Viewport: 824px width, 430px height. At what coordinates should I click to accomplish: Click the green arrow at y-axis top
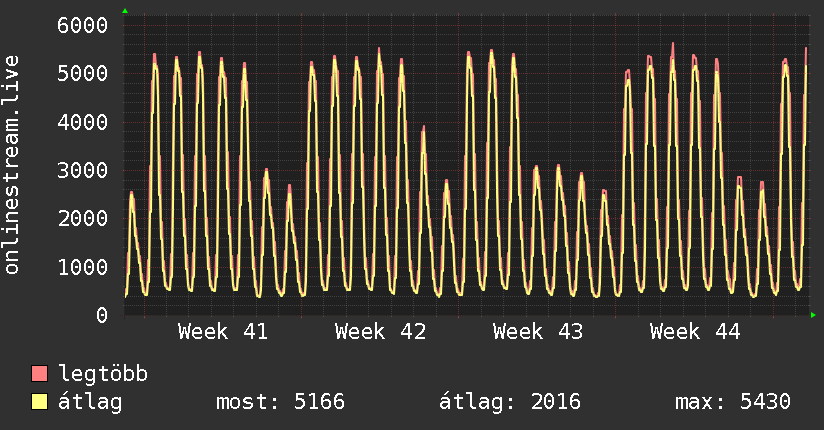click(x=125, y=11)
